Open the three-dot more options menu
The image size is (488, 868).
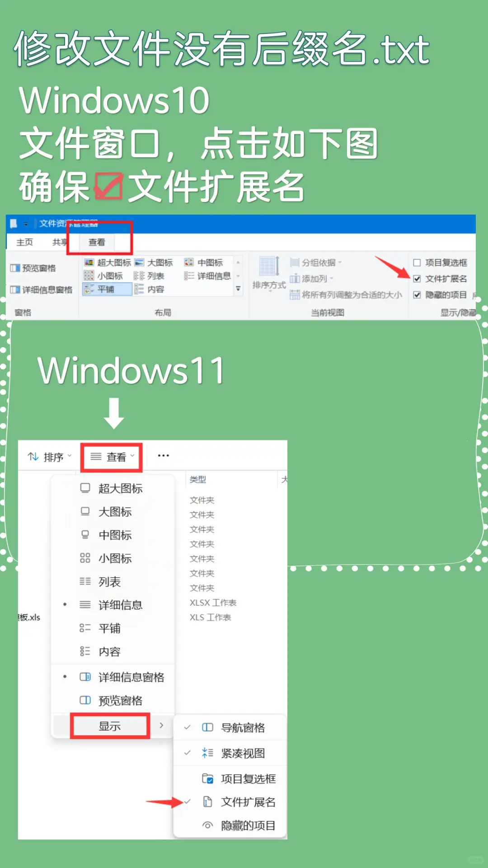pos(163,456)
